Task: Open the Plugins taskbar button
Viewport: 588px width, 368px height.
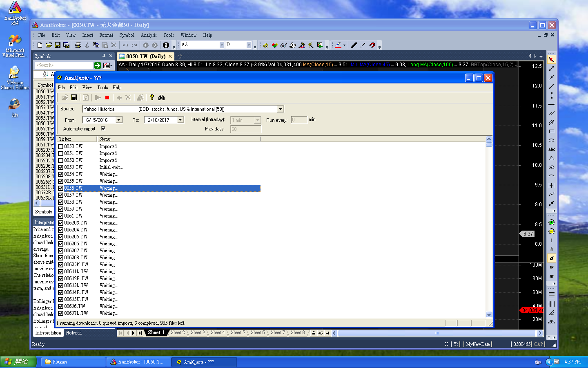Action: tap(73, 362)
